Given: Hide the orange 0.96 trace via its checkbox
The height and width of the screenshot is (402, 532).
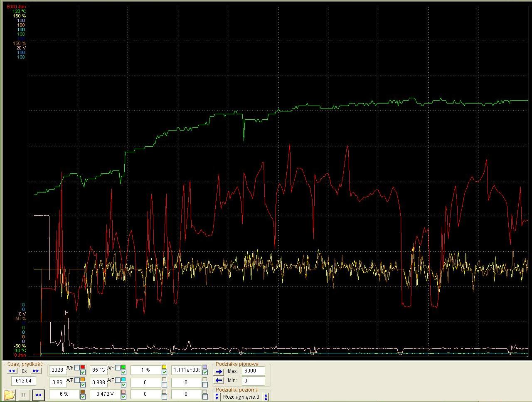Looking at the screenshot, I should click(x=83, y=385).
